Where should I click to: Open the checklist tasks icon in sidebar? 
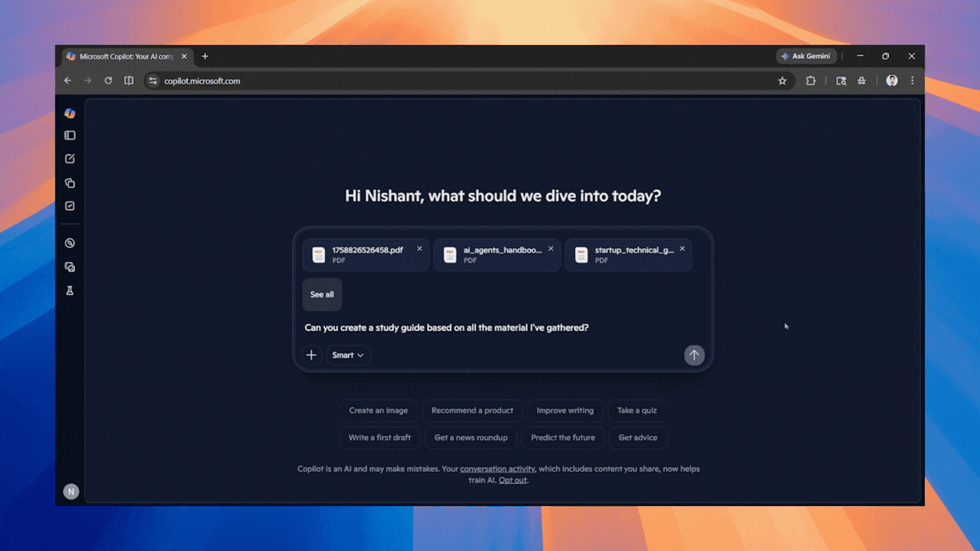point(70,206)
